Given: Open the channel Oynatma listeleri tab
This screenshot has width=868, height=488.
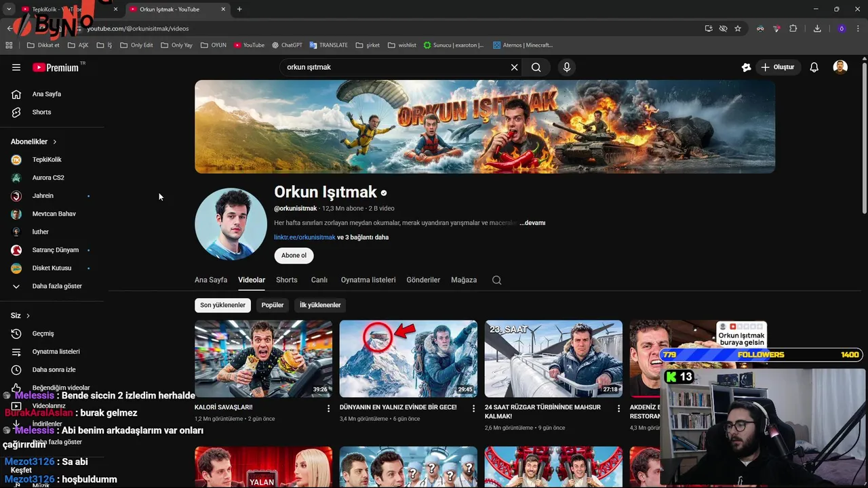Looking at the screenshot, I should [368, 280].
